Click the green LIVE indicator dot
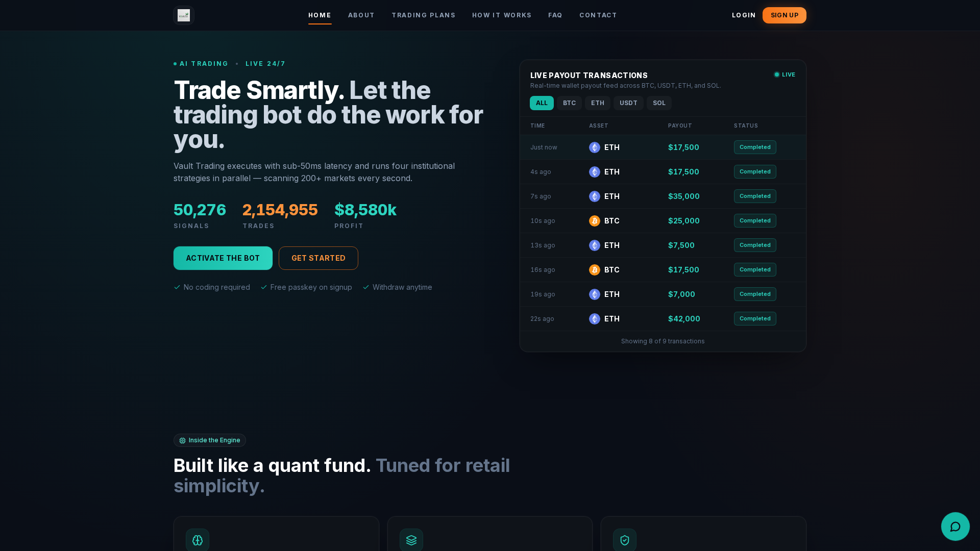Viewport: 980px width, 551px height. [777, 74]
